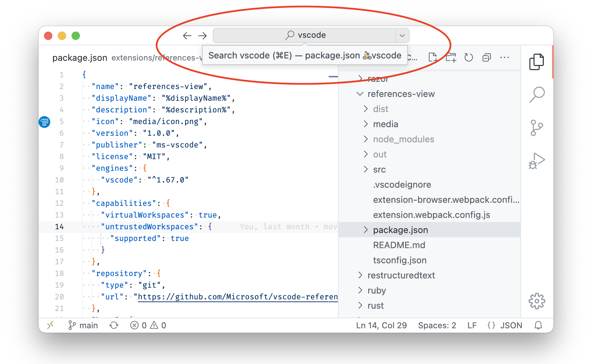Screen dimensions: 592x364
Task: Open Settings via the gear icon
Action: (536, 301)
